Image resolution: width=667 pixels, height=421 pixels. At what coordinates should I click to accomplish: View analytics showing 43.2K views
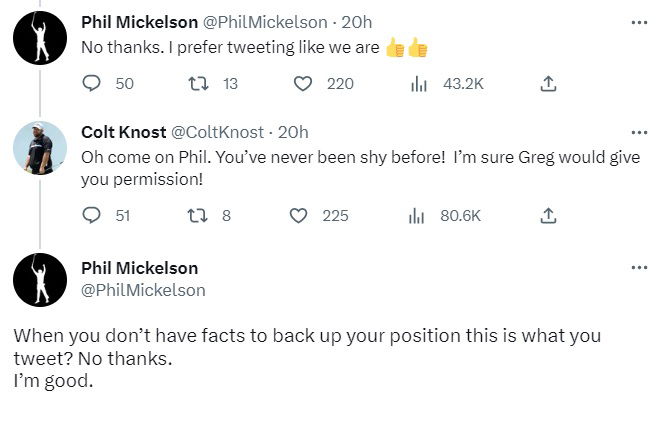point(419,84)
